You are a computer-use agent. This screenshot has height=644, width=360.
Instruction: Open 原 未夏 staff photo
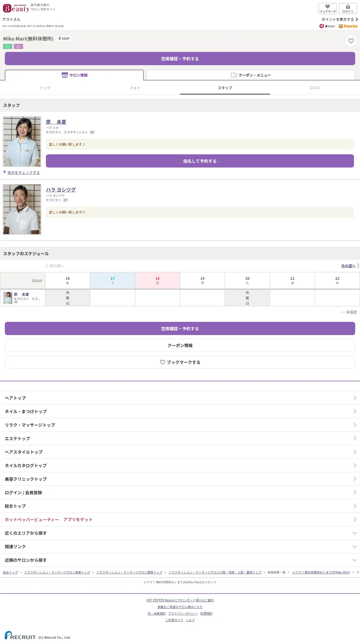point(22,141)
